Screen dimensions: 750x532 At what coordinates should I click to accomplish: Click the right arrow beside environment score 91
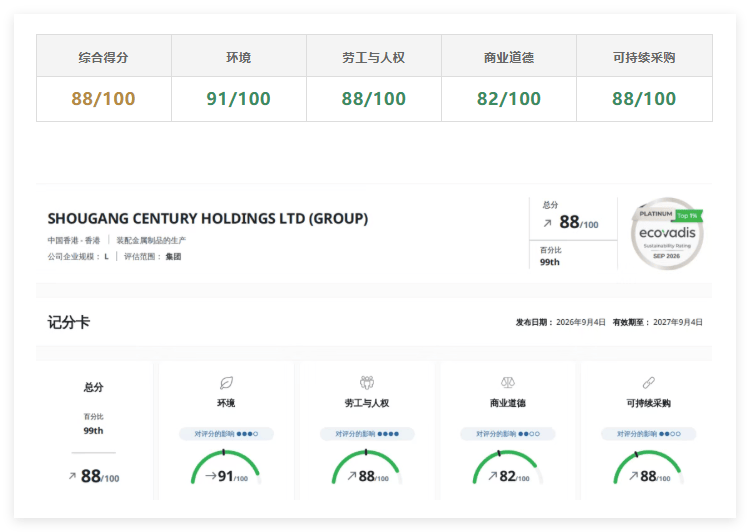click(x=210, y=476)
